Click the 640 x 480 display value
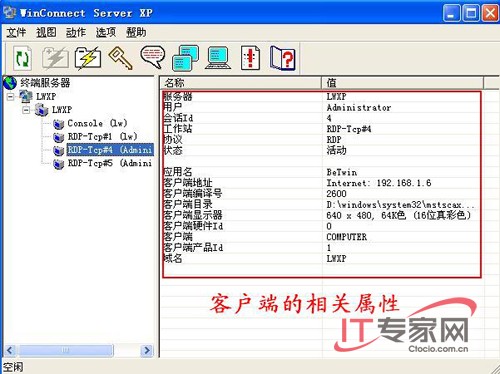Screen dimensions: 500x374 [399, 215]
